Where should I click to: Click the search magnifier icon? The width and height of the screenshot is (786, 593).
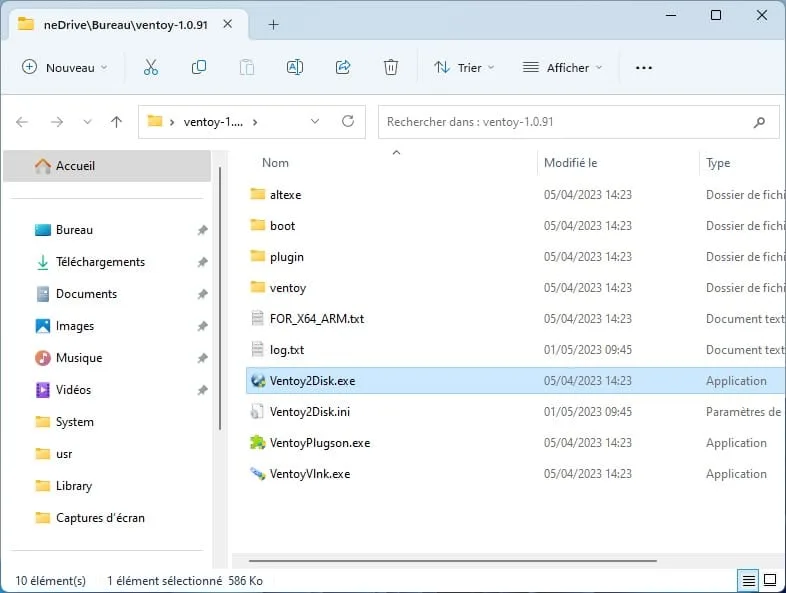[759, 122]
